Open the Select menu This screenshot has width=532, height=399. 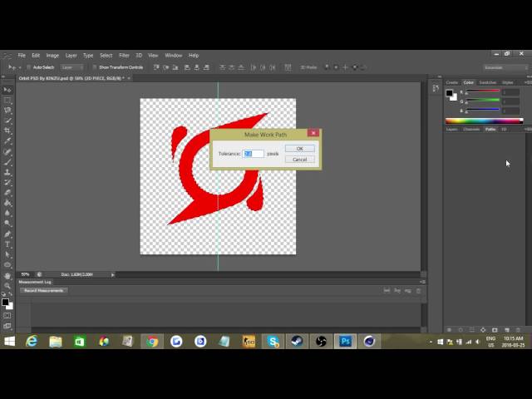(x=106, y=56)
